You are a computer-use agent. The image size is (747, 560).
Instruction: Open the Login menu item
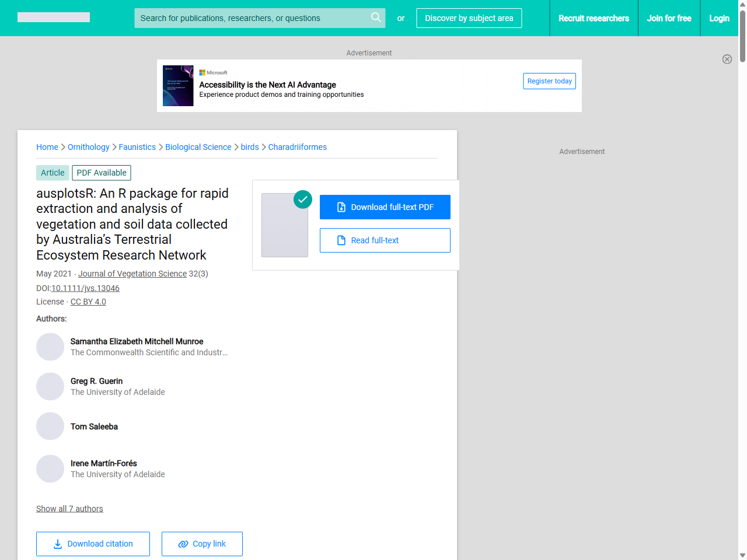(719, 18)
